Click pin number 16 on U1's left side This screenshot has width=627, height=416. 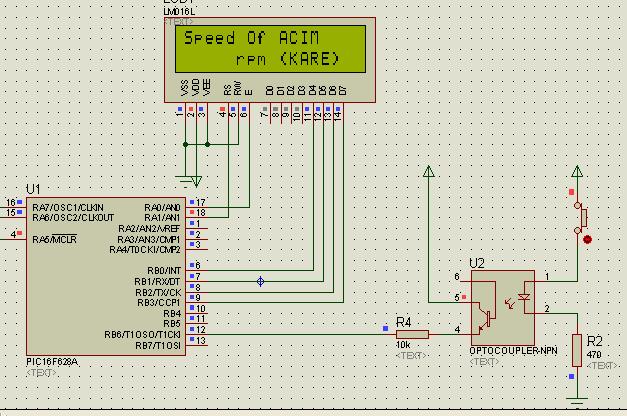pos(11,202)
